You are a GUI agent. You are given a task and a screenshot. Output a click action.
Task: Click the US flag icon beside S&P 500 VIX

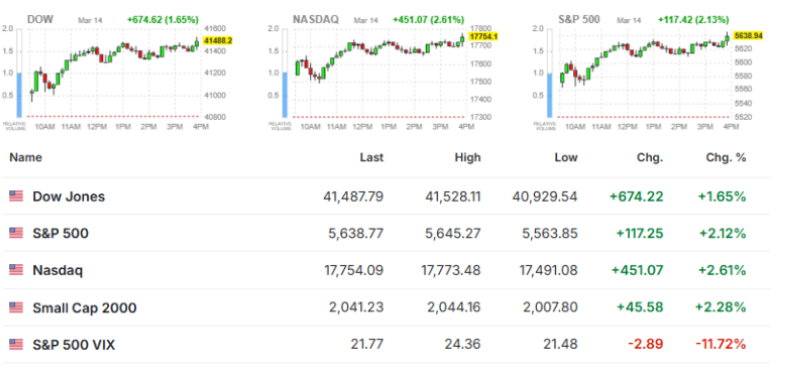coord(16,345)
